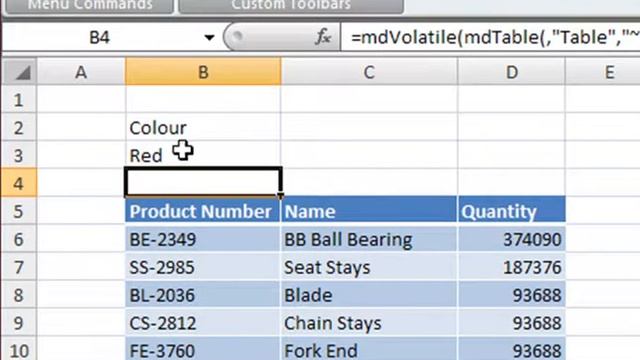Click cell 'SS-2985'
The width and height of the screenshot is (640, 360).
(203, 267)
